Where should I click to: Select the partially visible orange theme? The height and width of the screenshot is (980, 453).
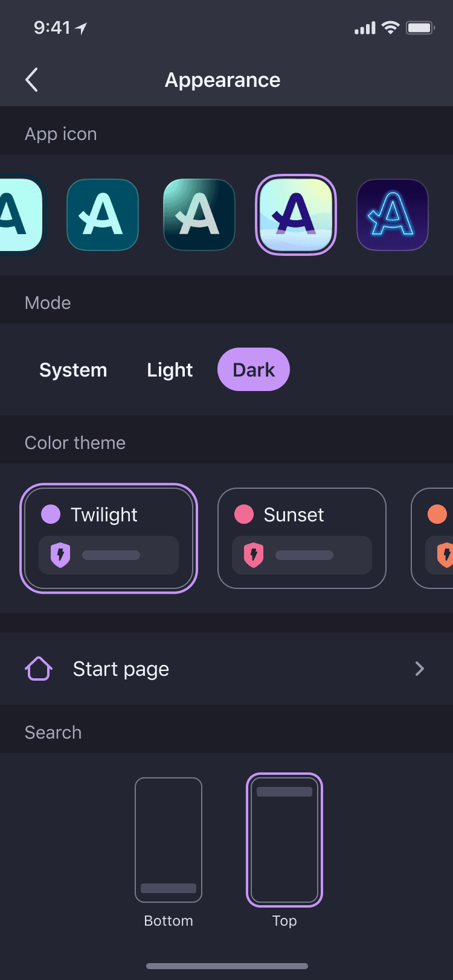click(x=432, y=538)
